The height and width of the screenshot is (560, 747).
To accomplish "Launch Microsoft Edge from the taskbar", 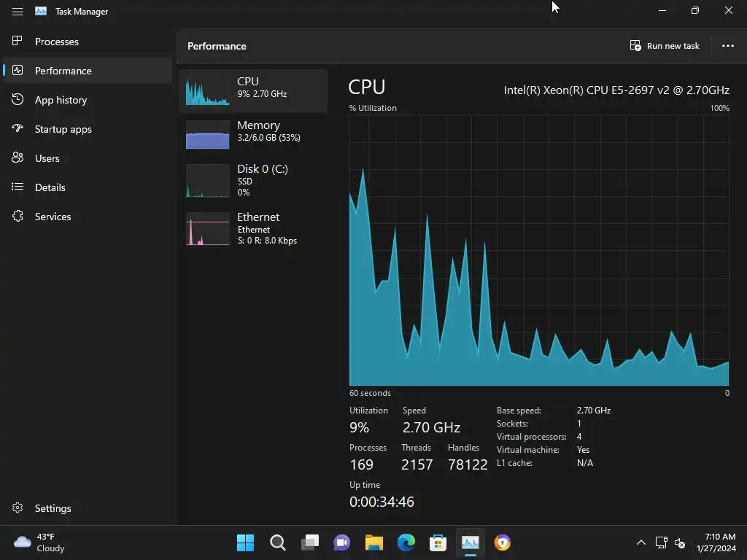I will (406, 542).
